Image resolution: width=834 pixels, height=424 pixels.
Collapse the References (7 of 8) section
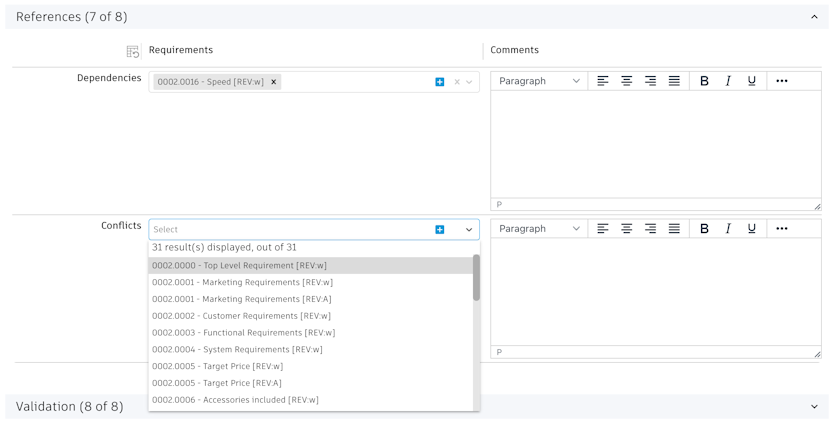click(x=814, y=17)
